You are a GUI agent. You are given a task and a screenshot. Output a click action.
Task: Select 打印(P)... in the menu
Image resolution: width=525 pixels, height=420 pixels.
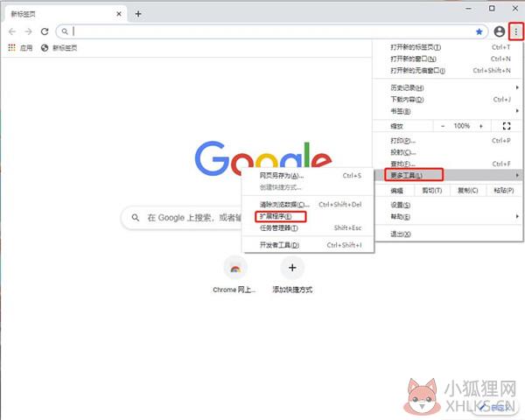coord(448,141)
